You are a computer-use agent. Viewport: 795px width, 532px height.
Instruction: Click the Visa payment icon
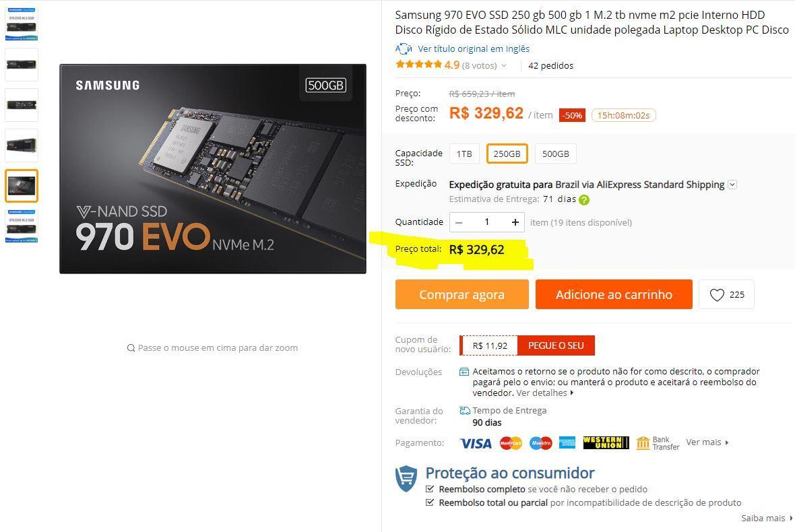point(476,443)
